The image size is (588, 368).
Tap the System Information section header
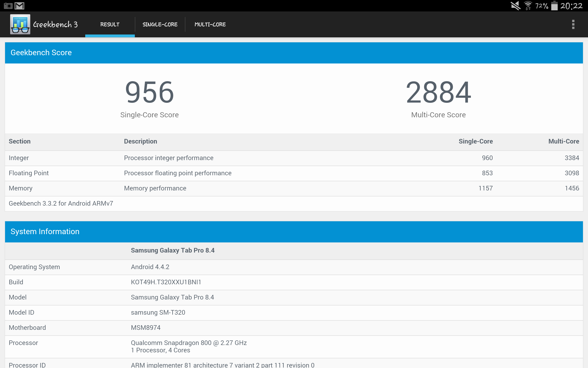coord(294,232)
